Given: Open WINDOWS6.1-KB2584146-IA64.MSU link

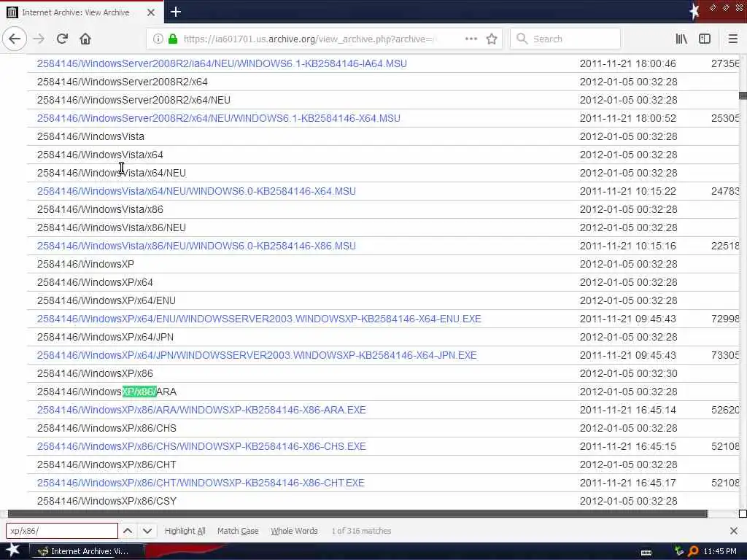Looking at the screenshot, I should click(x=222, y=63).
